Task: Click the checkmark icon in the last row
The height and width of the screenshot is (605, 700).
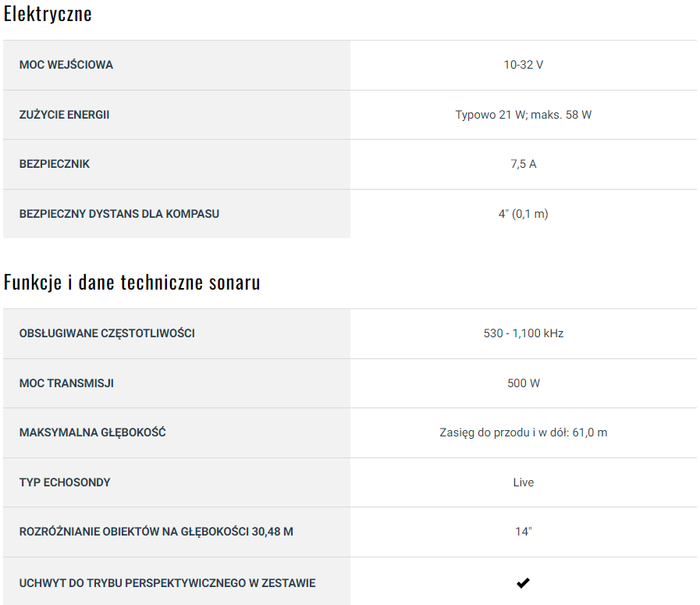Action: pyautogui.click(x=523, y=583)
